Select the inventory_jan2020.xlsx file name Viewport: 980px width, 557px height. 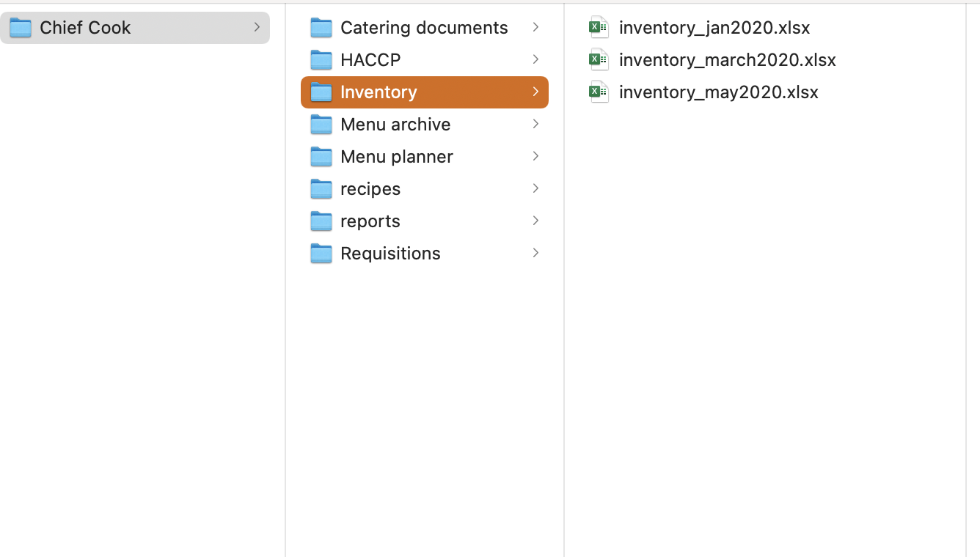pos(714,28)
